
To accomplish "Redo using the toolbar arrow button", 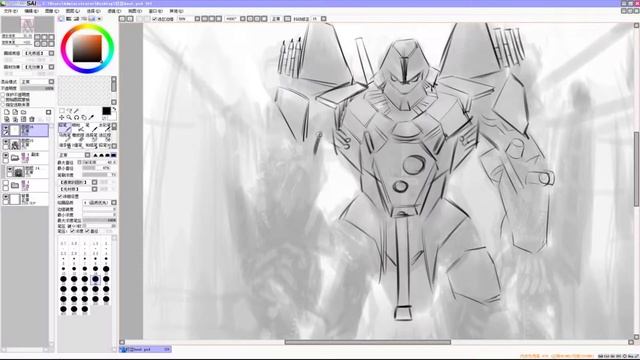I will 130,19.
